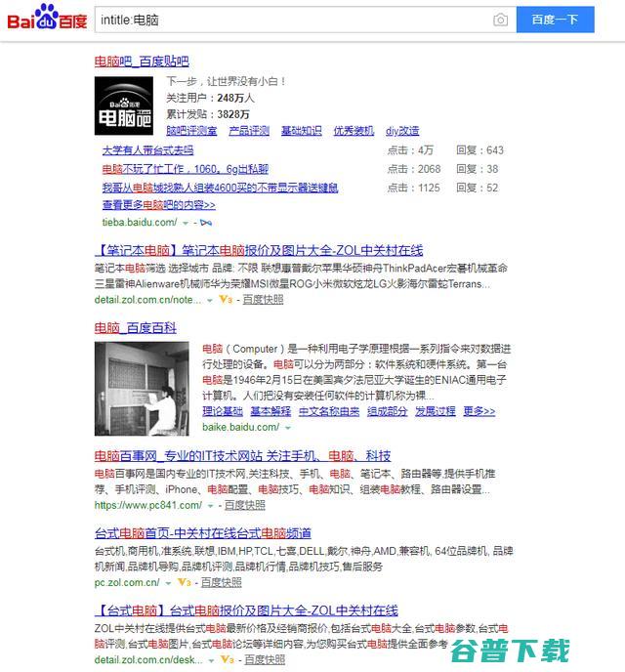Click the tieba.baidu.com/ green URL
The height and width of the screenshot is (672, 625).
click(x=140, y=222)
